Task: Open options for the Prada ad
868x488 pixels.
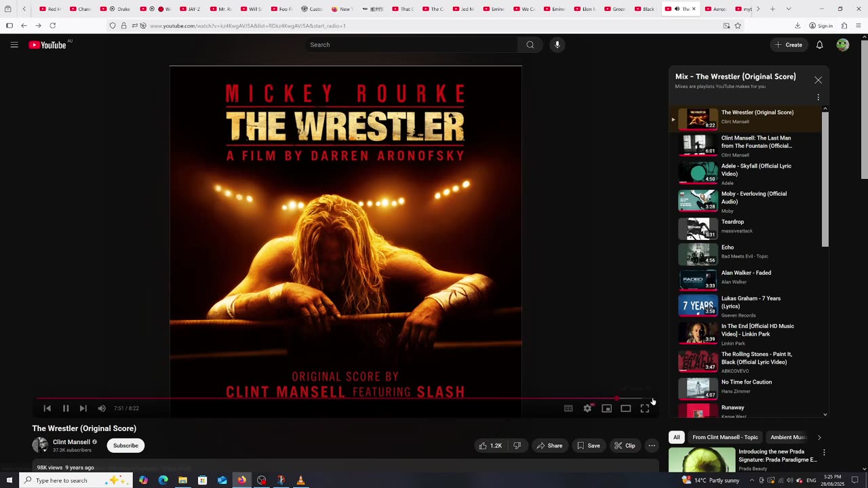Action: tap(824, 452)
